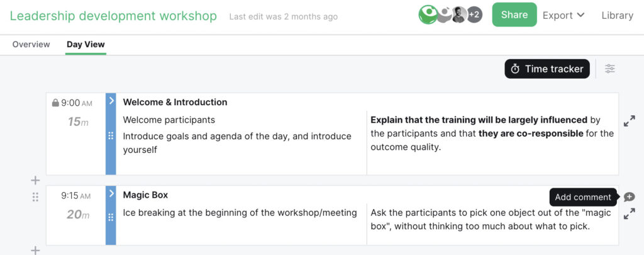Click the green owner avatar icon
This screenshot has height=255, width=644.
click(428, 15)
